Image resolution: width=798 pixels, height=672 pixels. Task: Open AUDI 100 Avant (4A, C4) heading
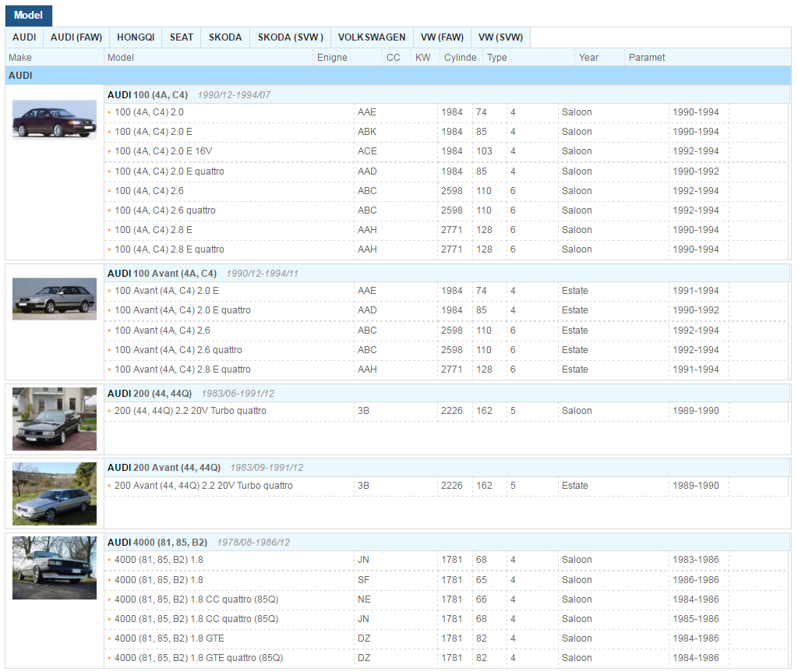162,274
